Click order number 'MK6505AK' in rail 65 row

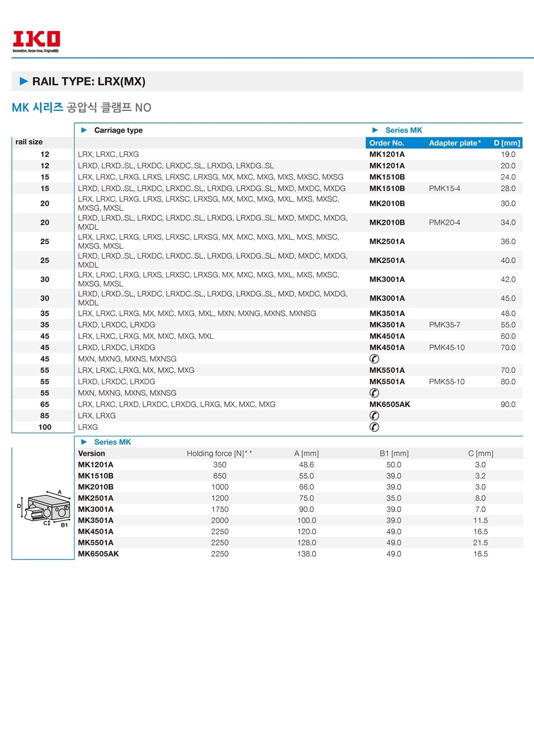pos(390,404)
